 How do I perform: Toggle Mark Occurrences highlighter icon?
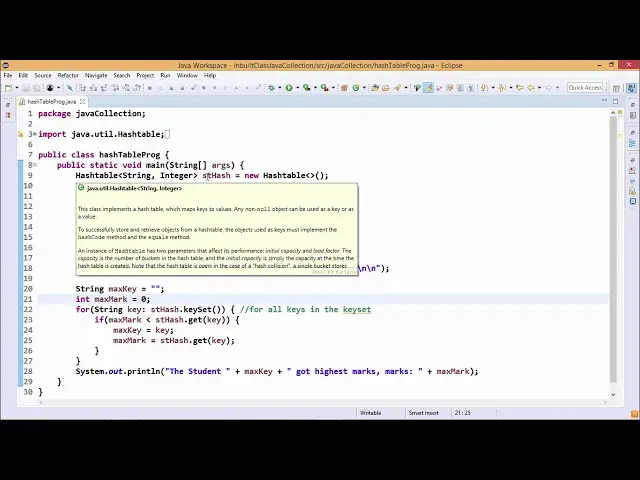[x=428, y=88]
